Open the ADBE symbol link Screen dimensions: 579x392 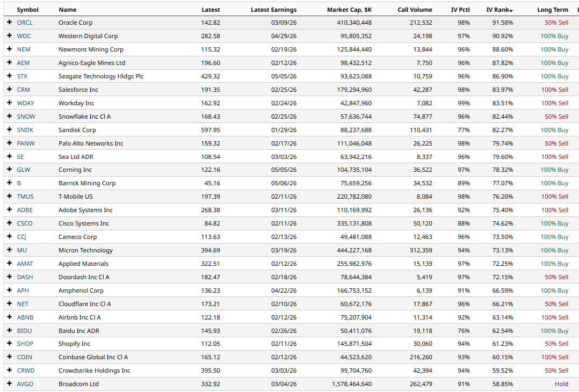(x=25, y=210)
